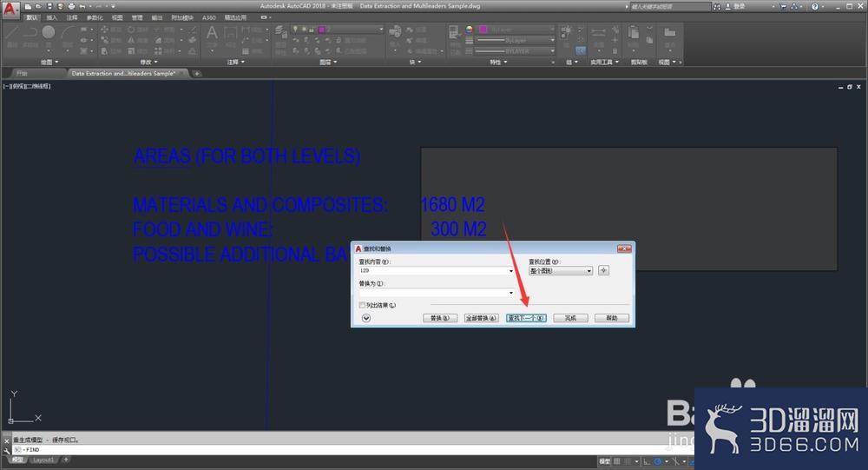The width and height of the screenshot is (868, 470).
Task: Click the Undo arrow in quick access toolbar
Action: pyautogui.click(x=82, y=6)
